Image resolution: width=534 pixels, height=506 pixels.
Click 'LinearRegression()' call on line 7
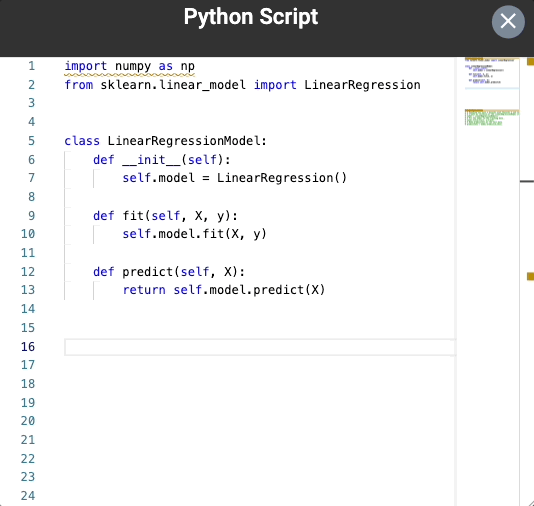(x=282, y=178)
